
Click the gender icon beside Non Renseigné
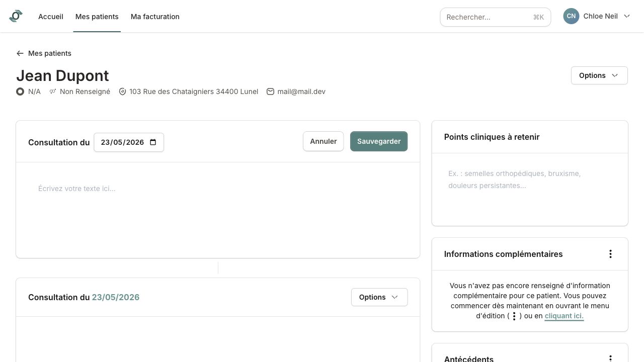pyautogui.click(x=53, y=92)
